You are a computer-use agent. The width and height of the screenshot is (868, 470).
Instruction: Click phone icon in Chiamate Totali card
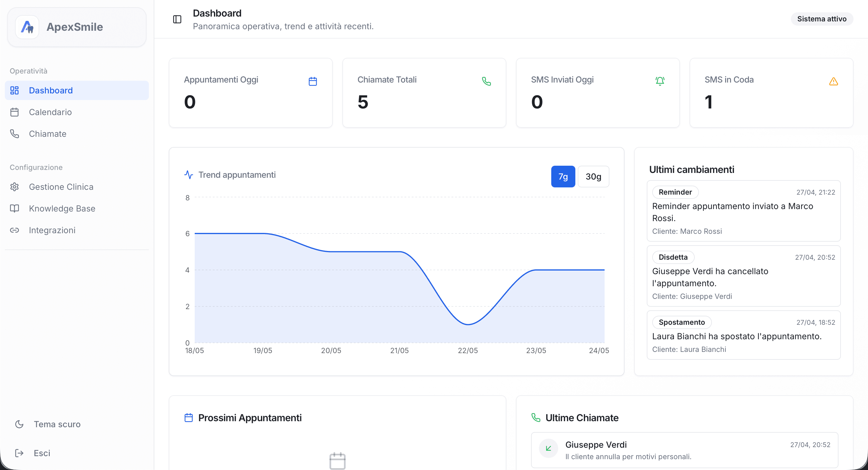pyautogui.click(x=486, y=81)
